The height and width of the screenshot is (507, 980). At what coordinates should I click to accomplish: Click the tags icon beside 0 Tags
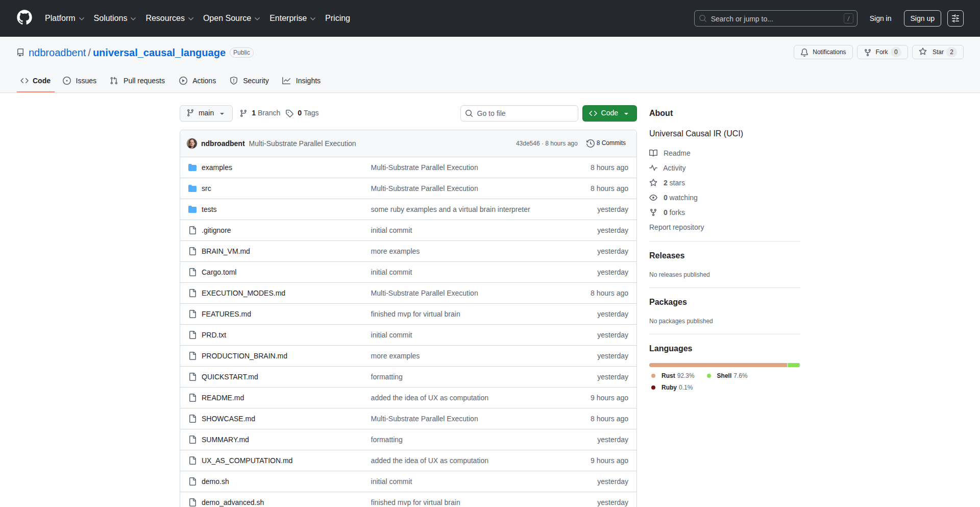(x=289, y=113)
